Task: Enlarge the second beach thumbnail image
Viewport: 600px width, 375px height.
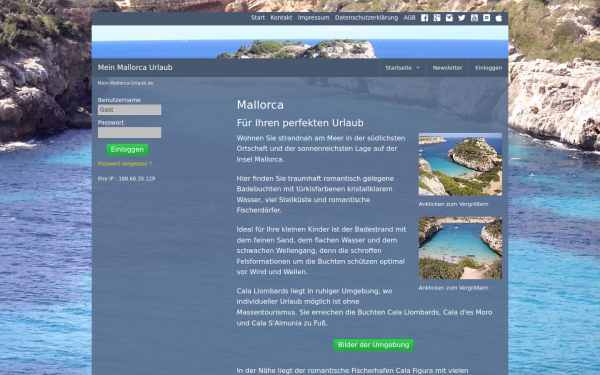Action: tap(460, 248)
